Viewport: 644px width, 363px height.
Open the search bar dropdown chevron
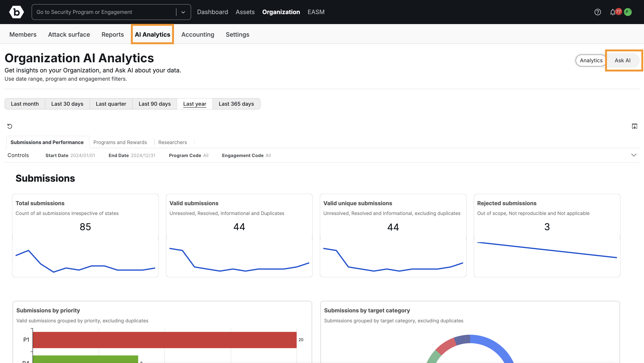click(183, 12)
